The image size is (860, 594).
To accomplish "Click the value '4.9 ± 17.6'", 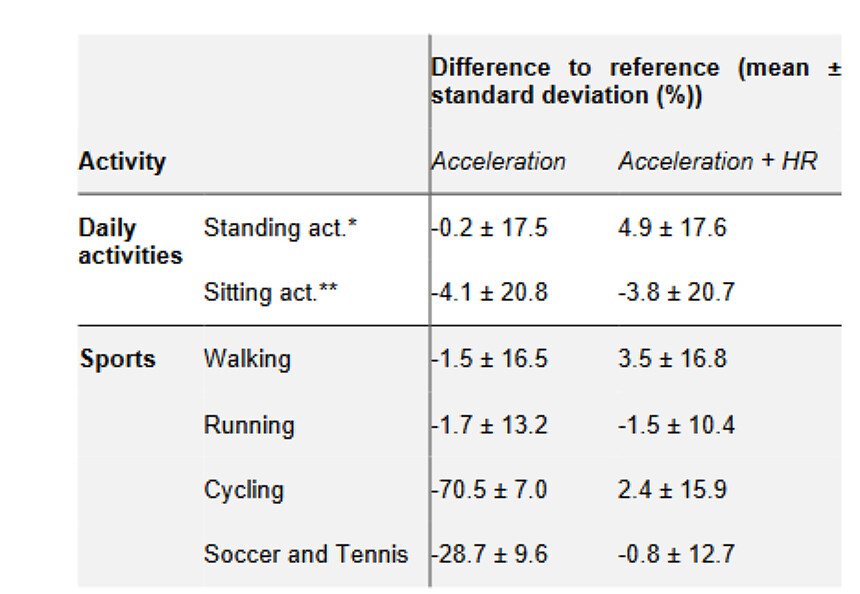I will [x=672, y=228].
